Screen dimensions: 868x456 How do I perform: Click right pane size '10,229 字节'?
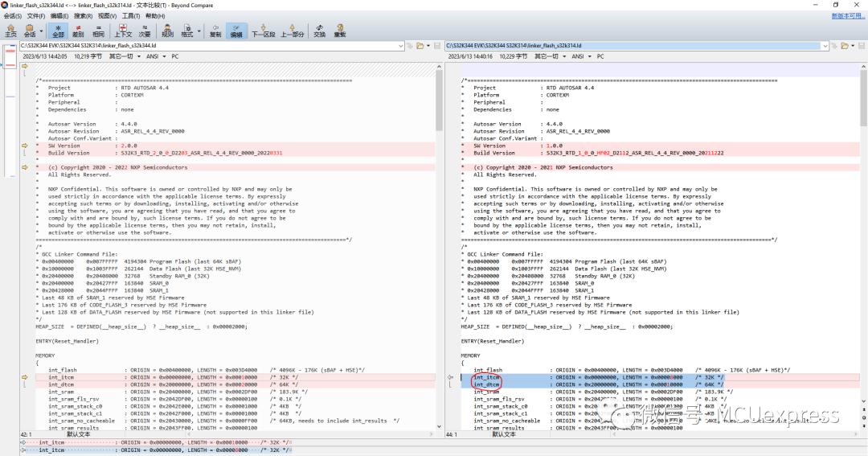tap(514, 56)
